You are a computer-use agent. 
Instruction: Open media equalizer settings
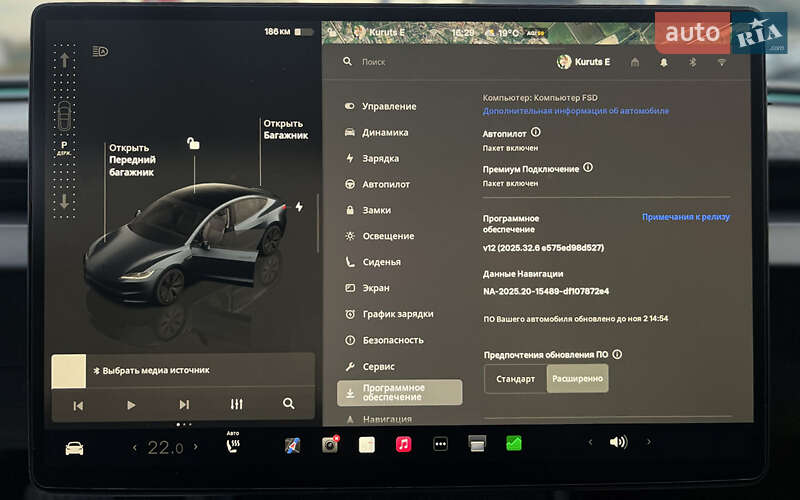pos(237,404)
